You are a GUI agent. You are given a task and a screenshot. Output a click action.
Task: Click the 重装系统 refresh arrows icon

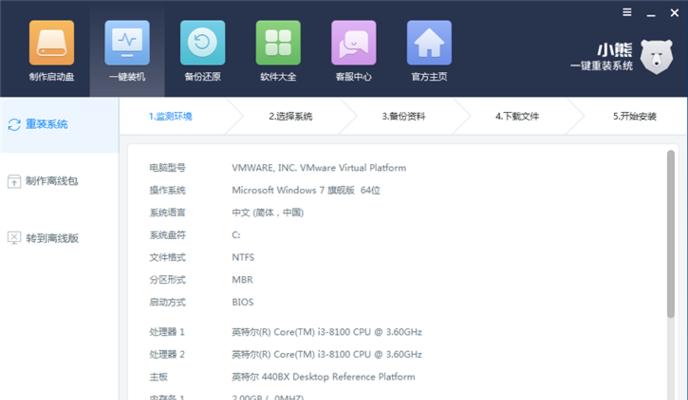point(14,125)
